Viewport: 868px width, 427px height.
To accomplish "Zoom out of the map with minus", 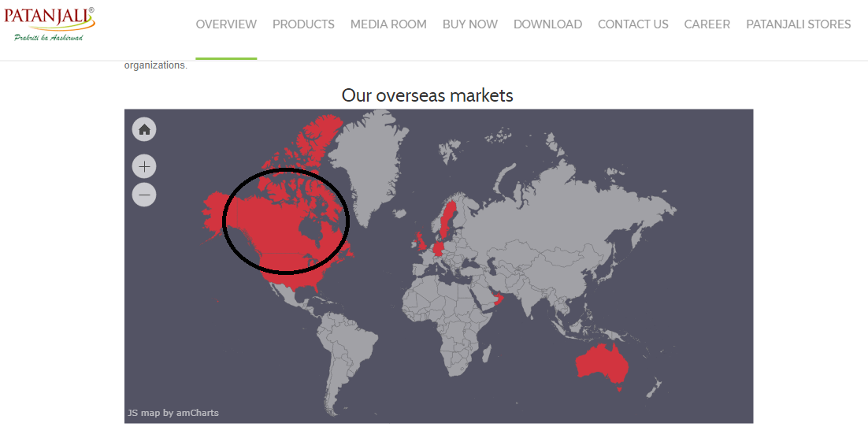I will [x=144, y=195].
